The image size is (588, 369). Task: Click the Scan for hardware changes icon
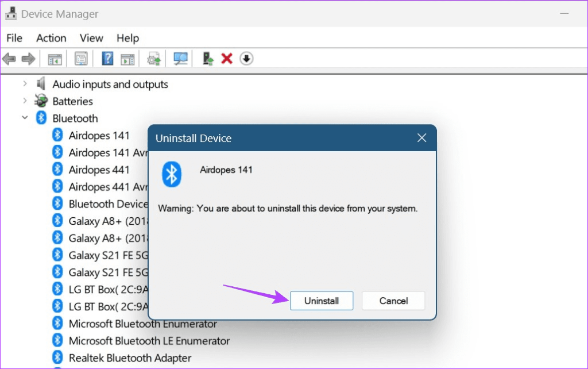coord(179,58)
